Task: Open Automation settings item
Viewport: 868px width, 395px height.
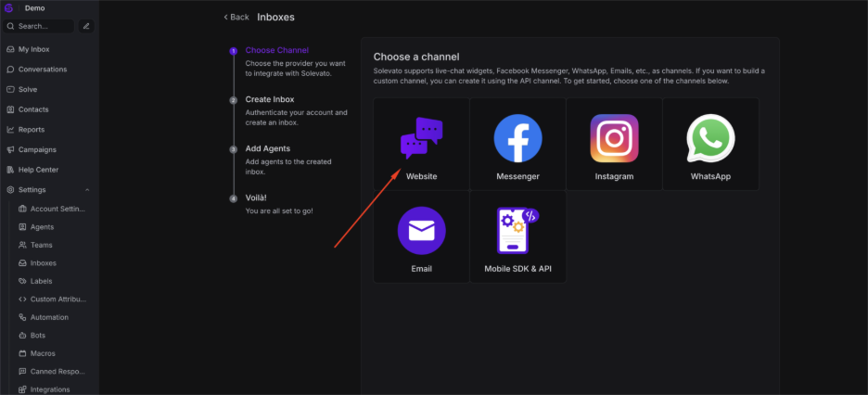Action: (x=49, y=317)
